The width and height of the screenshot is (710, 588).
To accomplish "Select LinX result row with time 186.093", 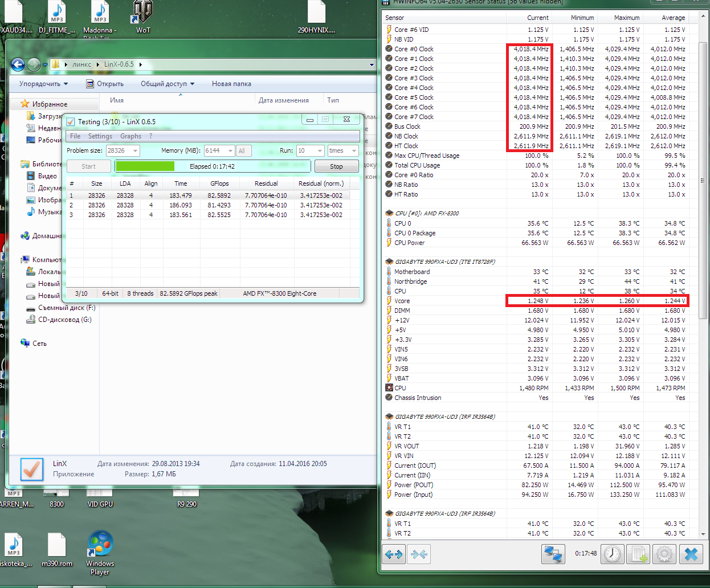I will point(208,205).
